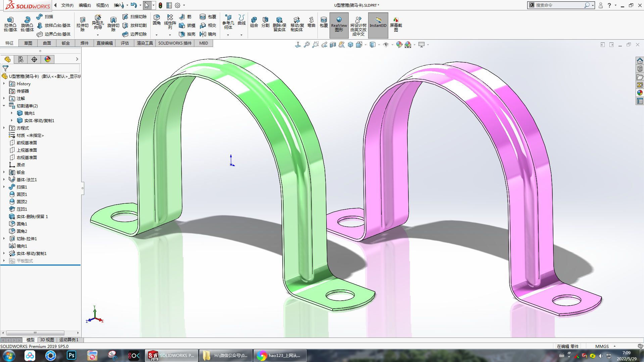The width and height of the screenshot is (644, 362).
Task: Click the 包覆 wrap tool icon
Action: (324, 22)
